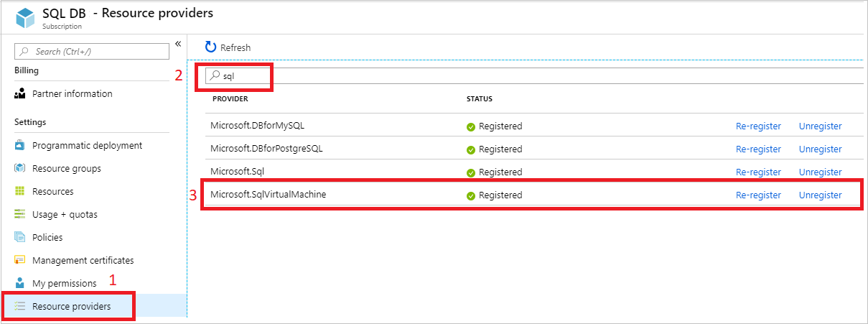Click the Resource groups cube icon
This screenshot has width=868, height=324.
pyautogui.click(x=20, y=169)
